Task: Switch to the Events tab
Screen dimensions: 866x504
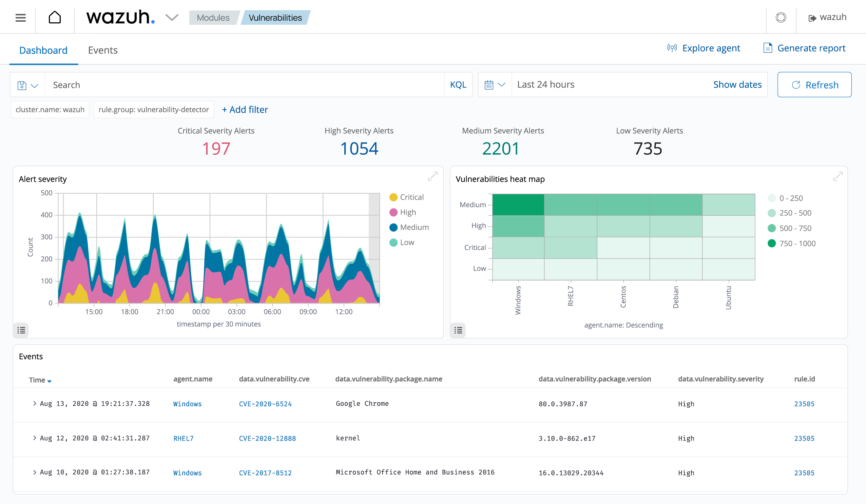Action: point(102,51)
